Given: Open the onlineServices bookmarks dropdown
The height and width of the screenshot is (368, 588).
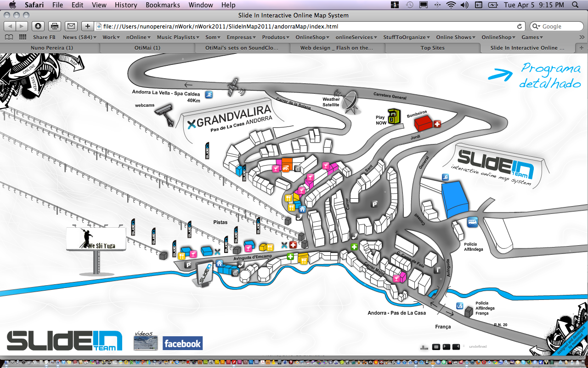Looking at the screenshot, I should tap(356, 37).
